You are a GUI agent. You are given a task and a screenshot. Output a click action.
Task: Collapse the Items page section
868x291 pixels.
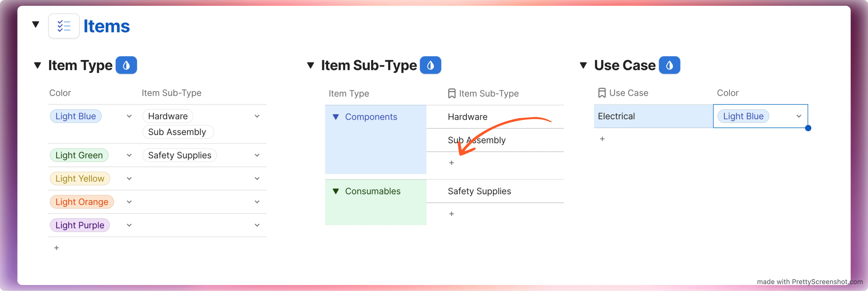(x=36, y=24)
